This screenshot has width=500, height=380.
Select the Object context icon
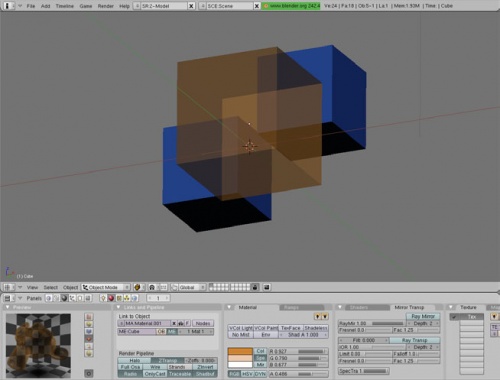pyautogui.click(x=72, y=298)
